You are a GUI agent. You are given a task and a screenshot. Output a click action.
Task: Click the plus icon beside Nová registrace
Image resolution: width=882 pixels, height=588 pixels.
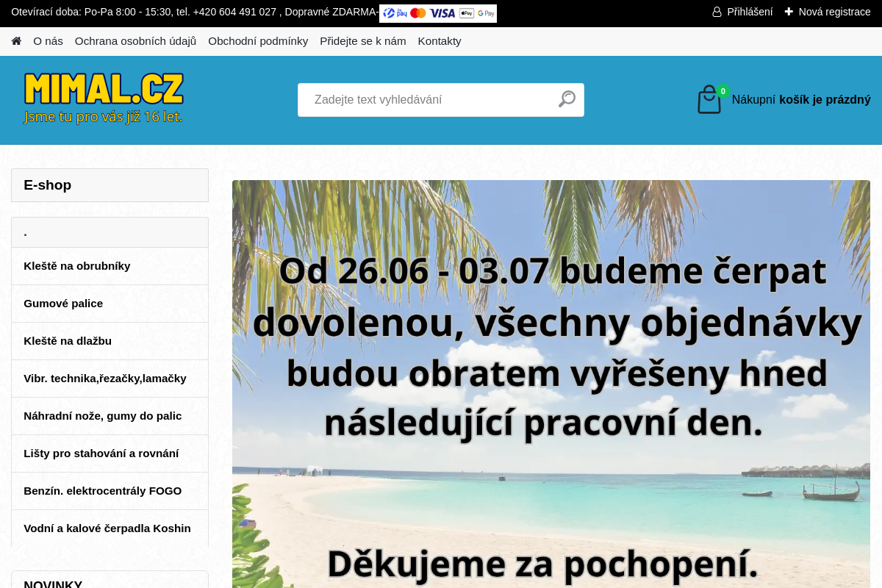[789, 12]
